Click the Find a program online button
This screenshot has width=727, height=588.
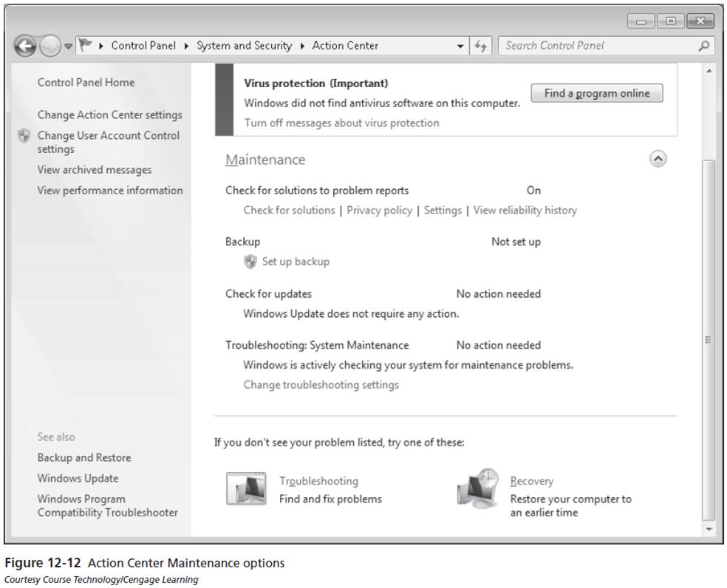(597, 93)
